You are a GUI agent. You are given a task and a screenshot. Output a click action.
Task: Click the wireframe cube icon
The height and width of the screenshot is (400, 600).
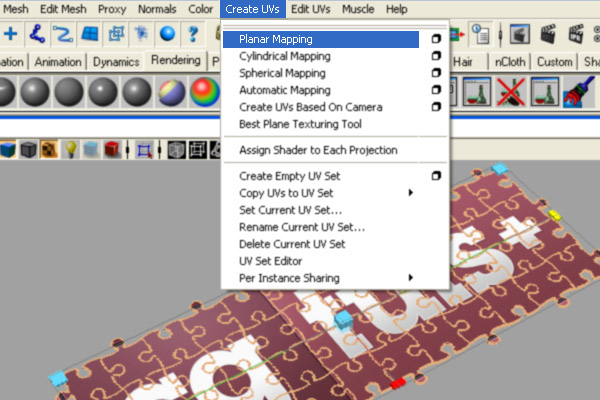tap(176, 150)
